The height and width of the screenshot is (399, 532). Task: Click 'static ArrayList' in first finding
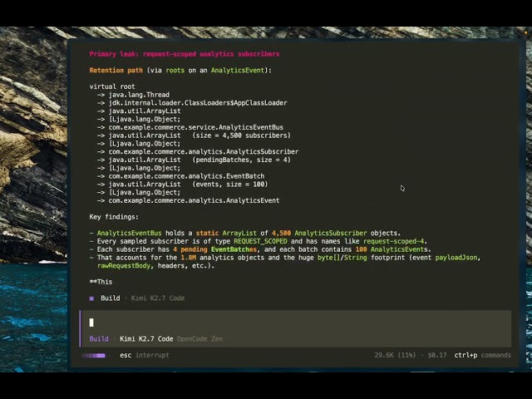pos(226,233)
